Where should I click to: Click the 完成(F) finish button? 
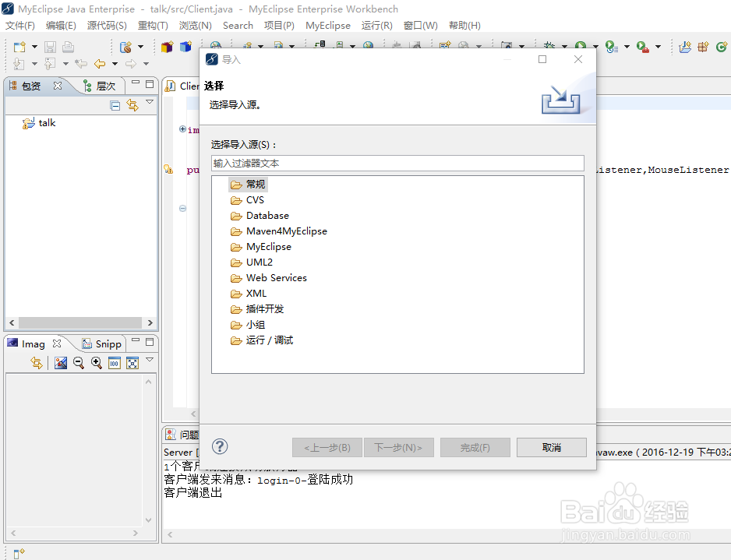[x=475, y=448]
